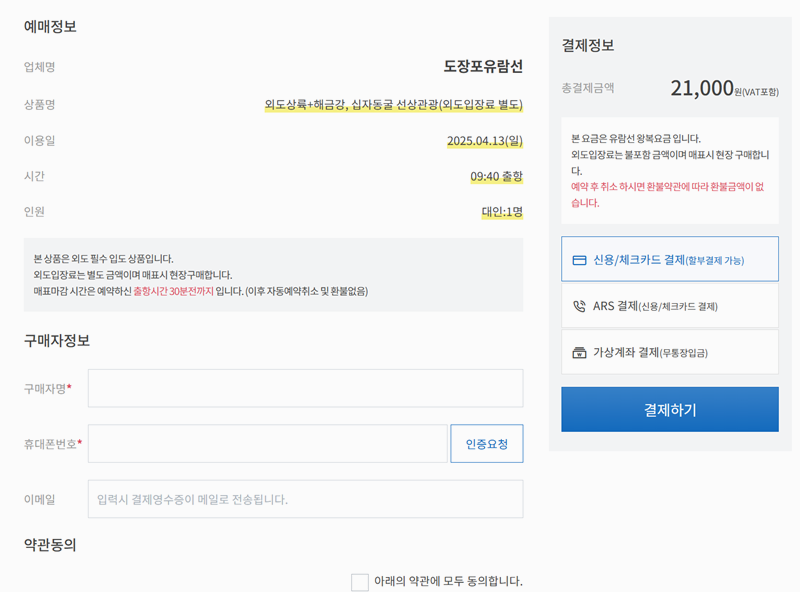Click the 결제정보 heading
This screenshot has height=592, width=800.
tap(588, 45)
